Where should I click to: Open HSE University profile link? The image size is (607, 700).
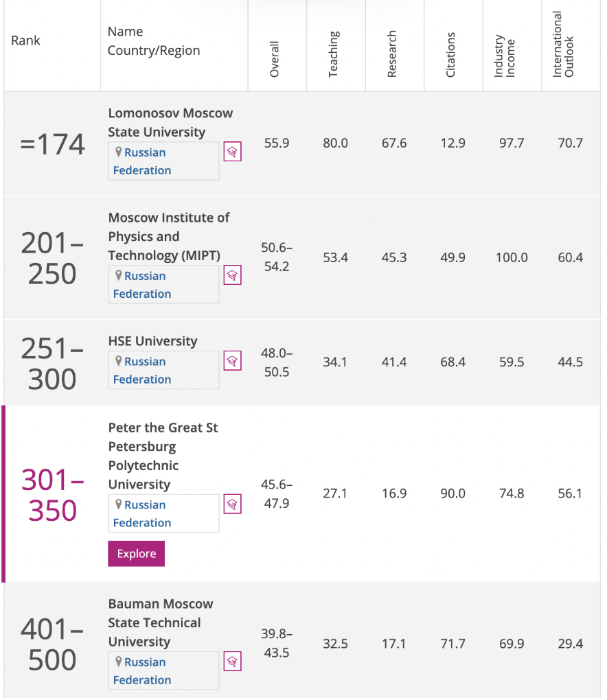tap(152, 341)
